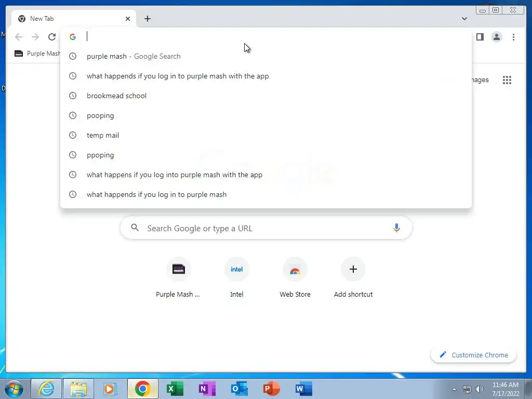This screenshot has height=399, width=532.
Task: Select the New Tab tab
Action: pos(74,19)
